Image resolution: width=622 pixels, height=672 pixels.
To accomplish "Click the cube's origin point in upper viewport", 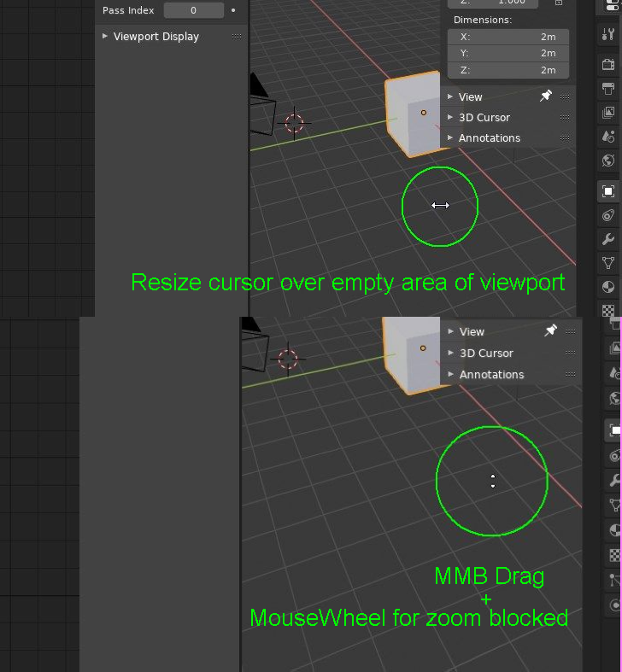I will [424, 113].
